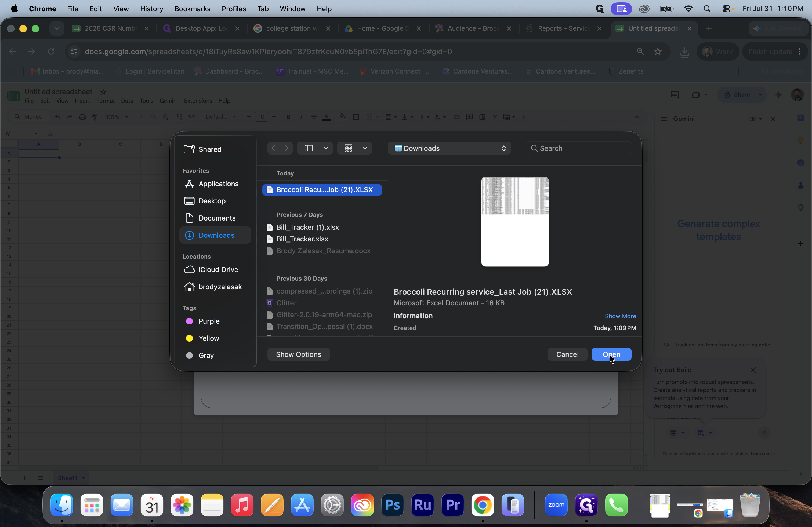The height and width of the screenshot is (527, 812).
Task: Open brodyzalesak home folder
Action: coord(215,287)
